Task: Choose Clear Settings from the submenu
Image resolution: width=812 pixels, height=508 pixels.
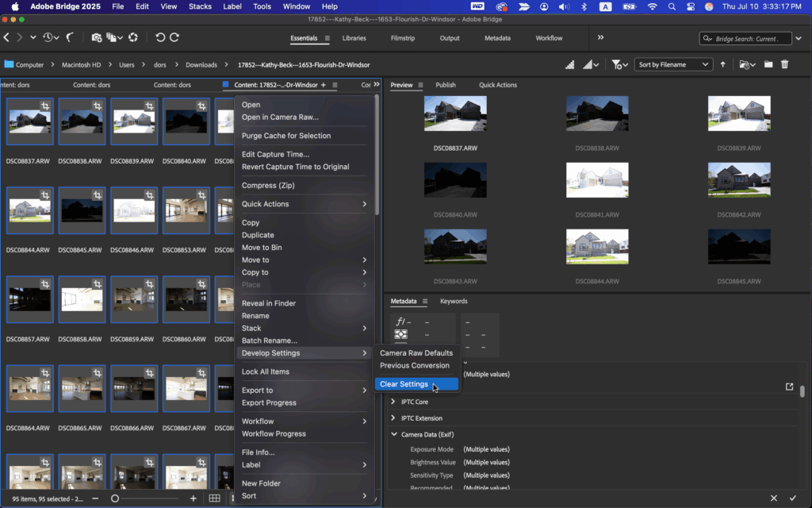Action: (x=404, y=384)
